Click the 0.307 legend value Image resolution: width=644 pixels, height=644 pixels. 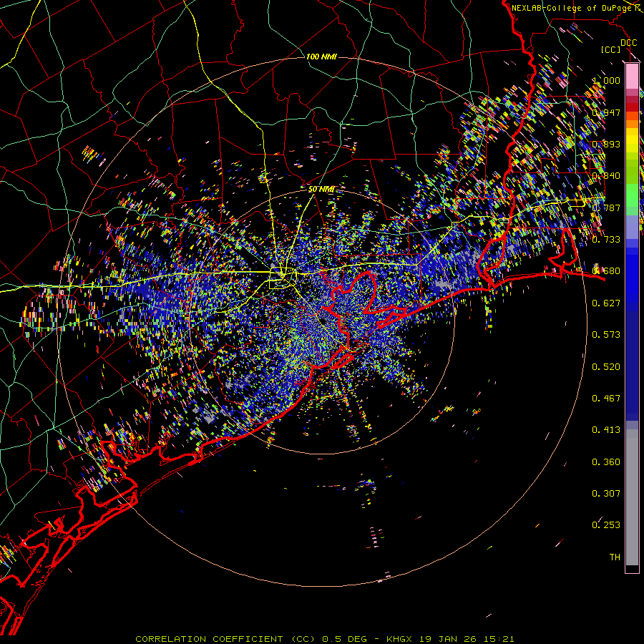(606, 494)
